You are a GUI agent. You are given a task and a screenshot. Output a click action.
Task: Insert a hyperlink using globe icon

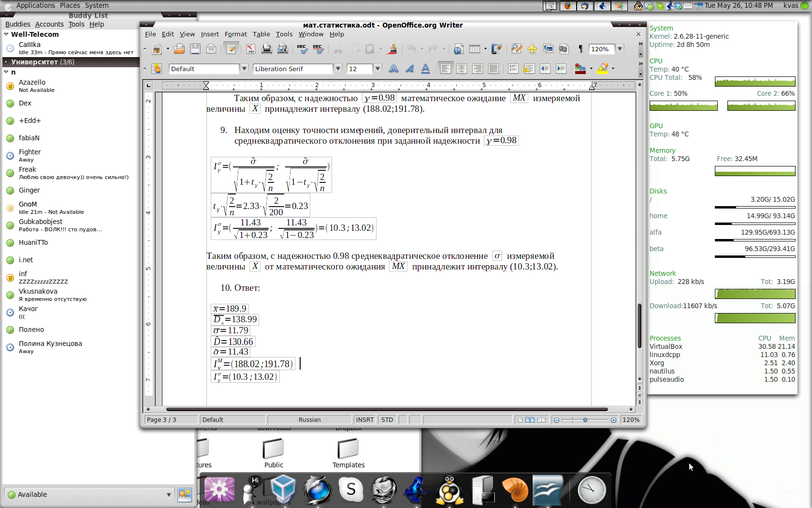459,49
